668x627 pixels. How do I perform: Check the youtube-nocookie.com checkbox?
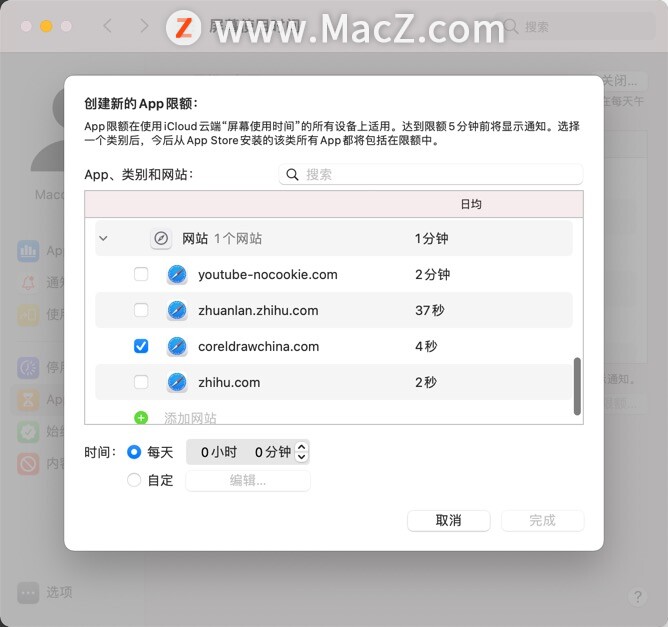[141, 274]
